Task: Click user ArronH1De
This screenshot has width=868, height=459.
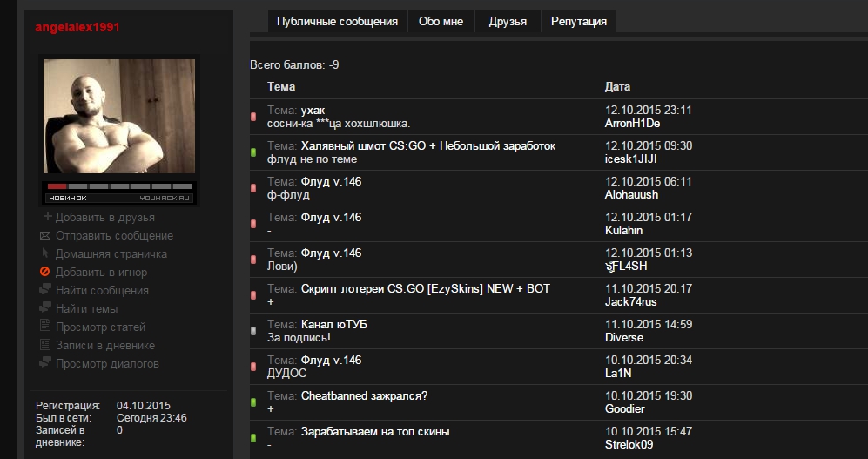Action: tap(632, 124)
